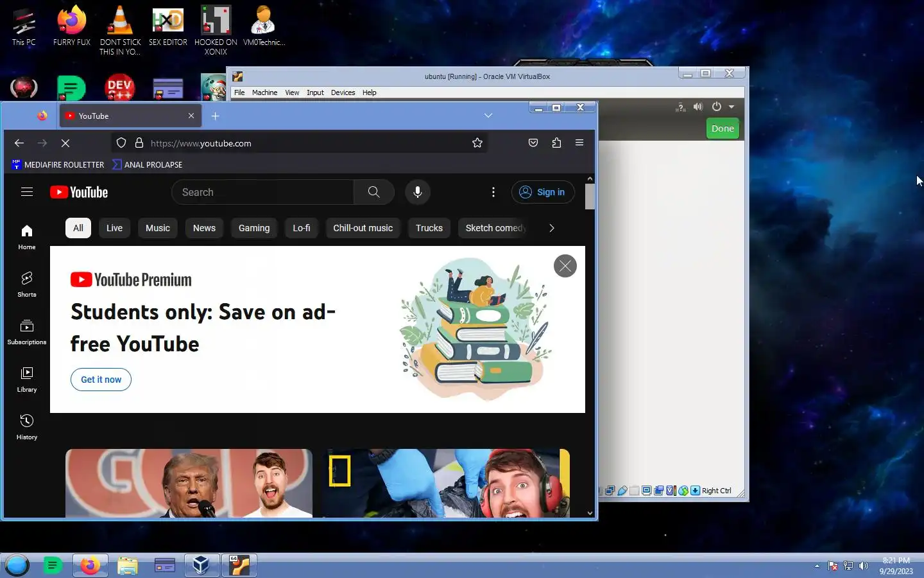Open Subscriptions in the YouTube sidebar

(x=27, y=332)
